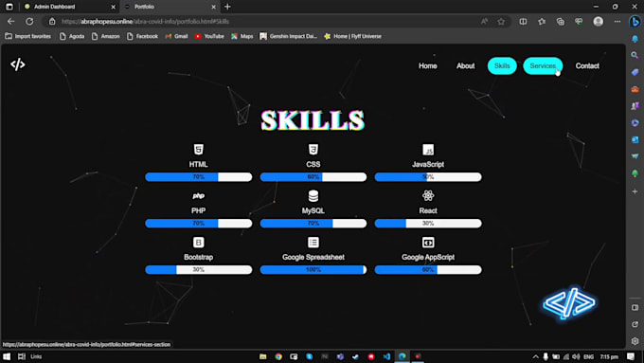Switch to the Admin Dashboard tab
The image size is (644, 363).
point(69,7)
